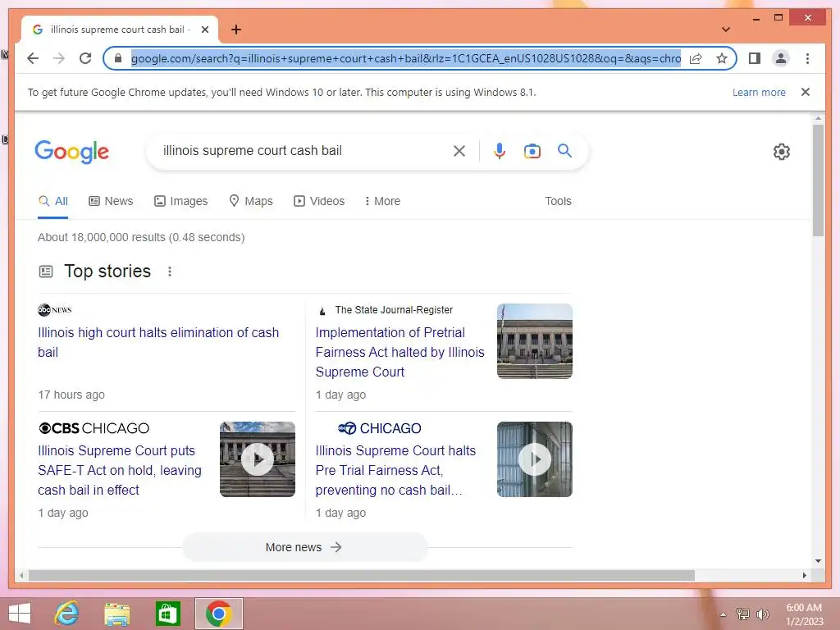
Task: Go to Google home via logo
Action: [x=72, y=152]
